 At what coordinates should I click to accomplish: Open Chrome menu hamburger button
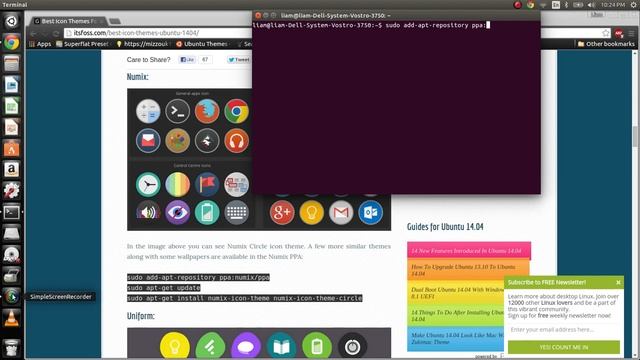[x=631, y=33]
